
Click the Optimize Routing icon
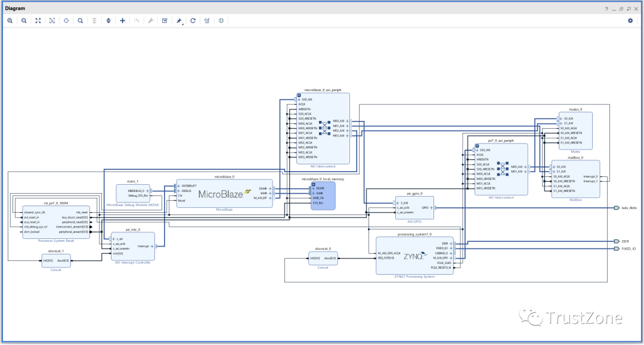[x=207, y=20]
